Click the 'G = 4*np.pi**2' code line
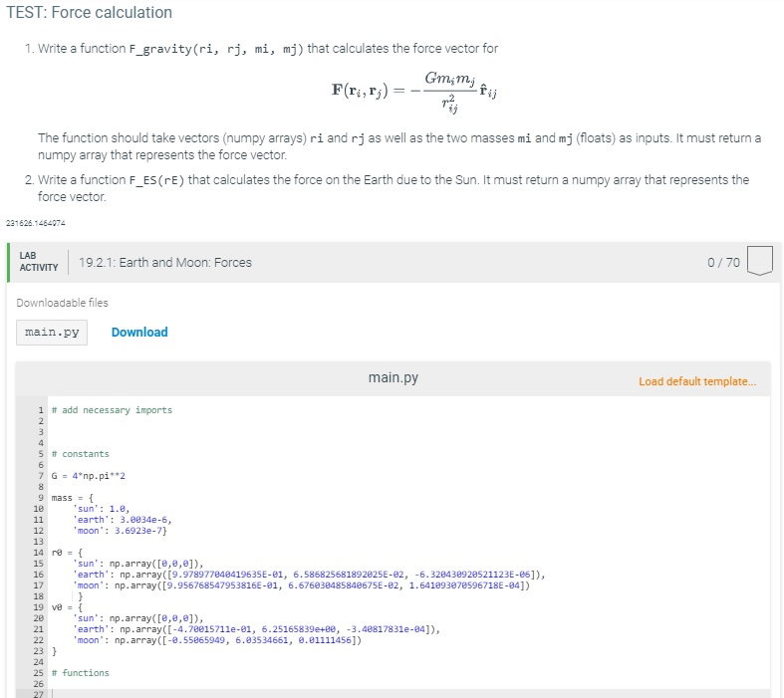Screen dimensions: 784x698 tap(88, 476)
